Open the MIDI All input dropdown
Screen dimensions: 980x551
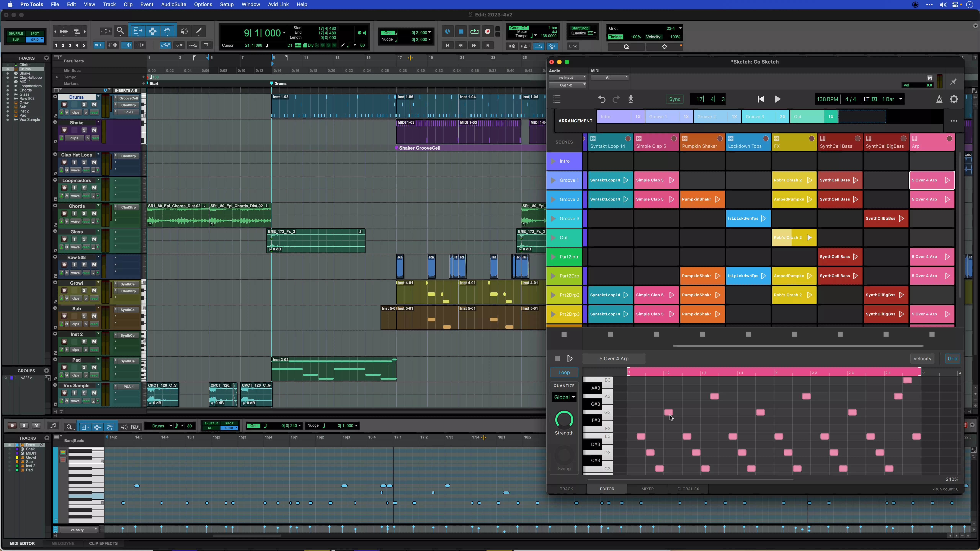pyautogui.click(x=609, y=77)
